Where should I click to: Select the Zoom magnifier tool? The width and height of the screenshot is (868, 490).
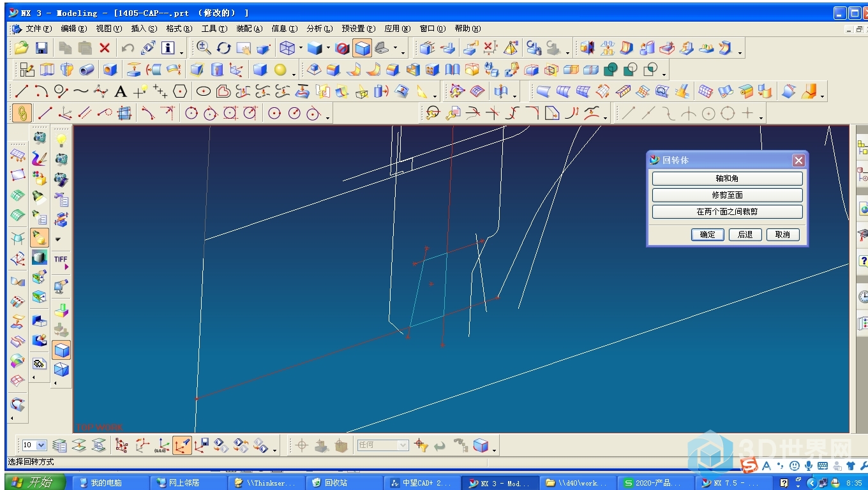(x=204, y=48)
